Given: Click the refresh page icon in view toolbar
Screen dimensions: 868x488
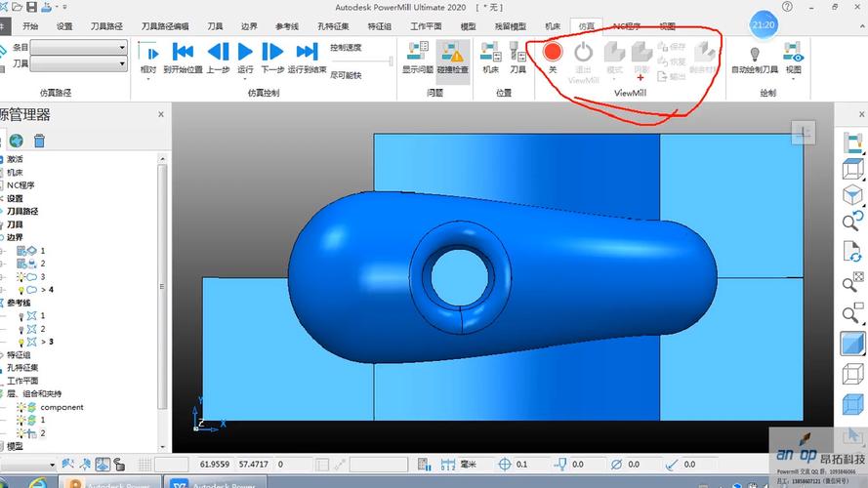Looking at the screenshot, I should pyautogui.click(x=852, y=251).
